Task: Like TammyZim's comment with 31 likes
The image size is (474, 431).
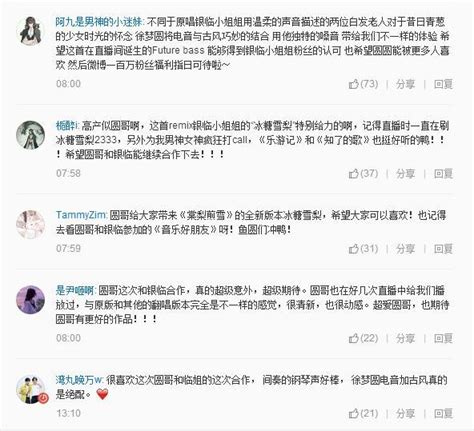Action: click(x=363, y=249)
